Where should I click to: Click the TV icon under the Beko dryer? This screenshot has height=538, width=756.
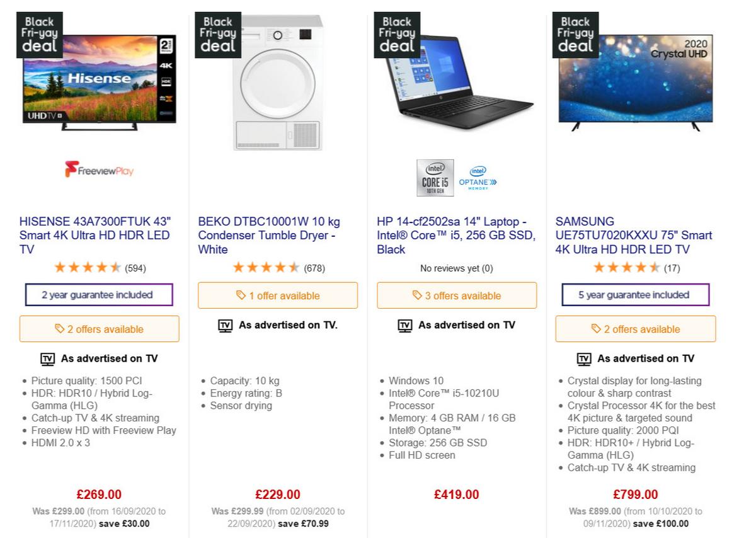[x=225, y=326]
